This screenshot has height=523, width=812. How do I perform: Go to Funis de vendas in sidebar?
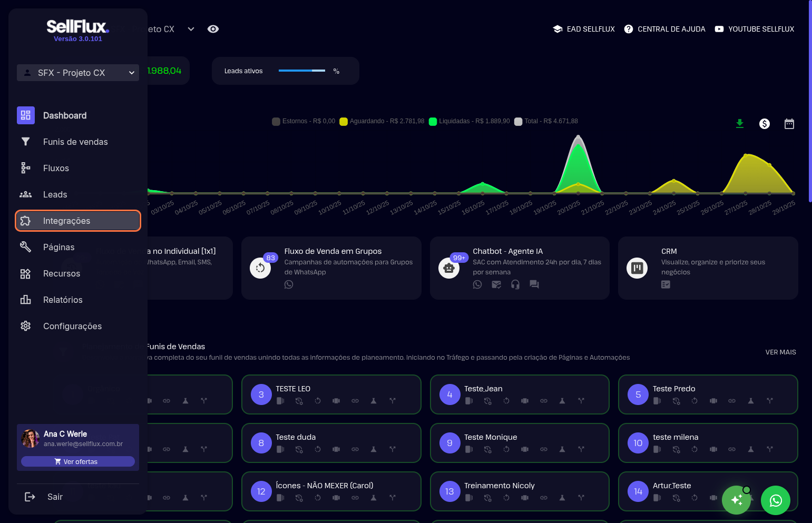click(x=75, y=142)
